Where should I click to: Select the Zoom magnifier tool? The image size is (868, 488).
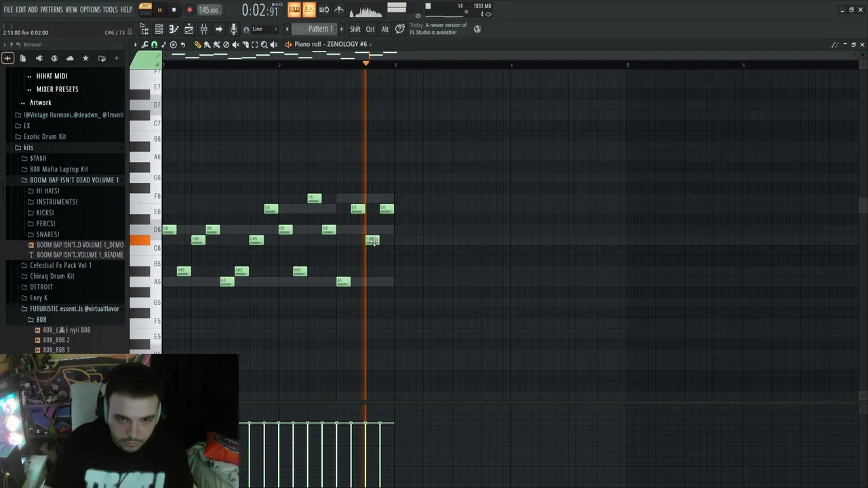point(264,45)
